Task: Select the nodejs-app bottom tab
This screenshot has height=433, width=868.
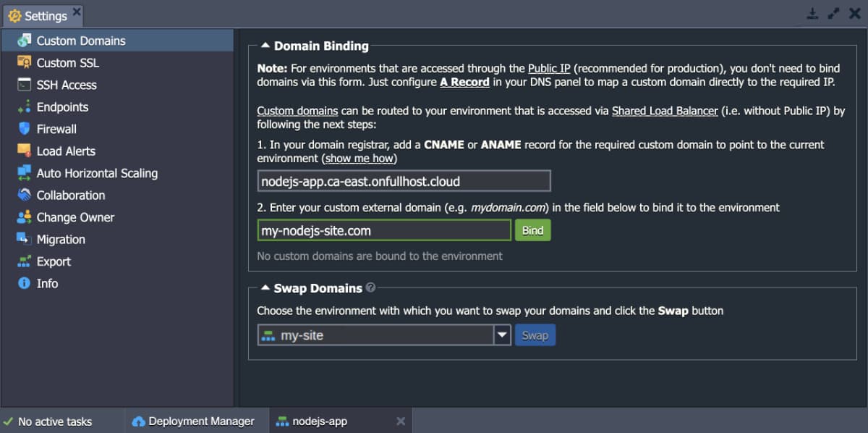Action: pos(320,421)
